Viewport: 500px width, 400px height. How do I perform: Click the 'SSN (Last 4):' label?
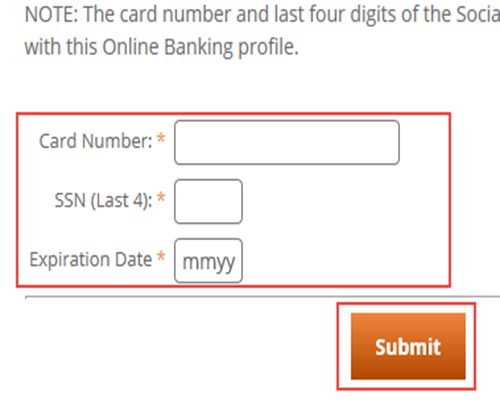click(104, 200)
